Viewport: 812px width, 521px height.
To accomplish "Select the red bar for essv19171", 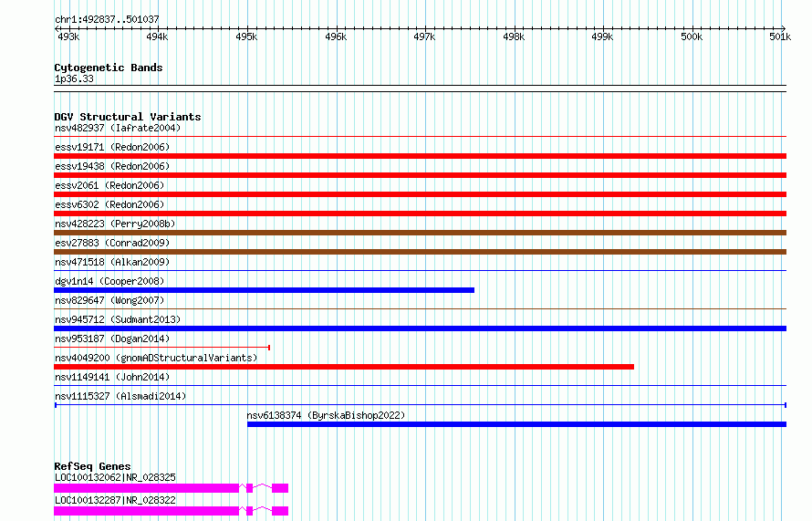I will (420, 156).
